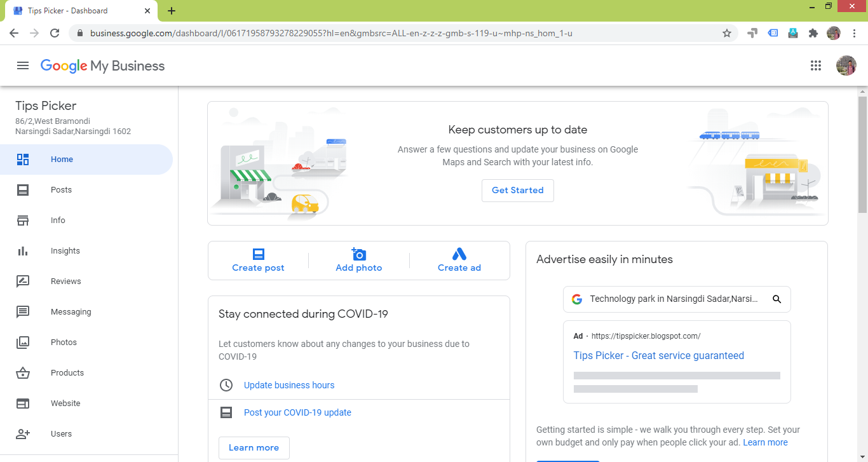The width and height of the screenshot is (868, 462).
Task: Click the ad preview search field
Action: coord(677,299)
